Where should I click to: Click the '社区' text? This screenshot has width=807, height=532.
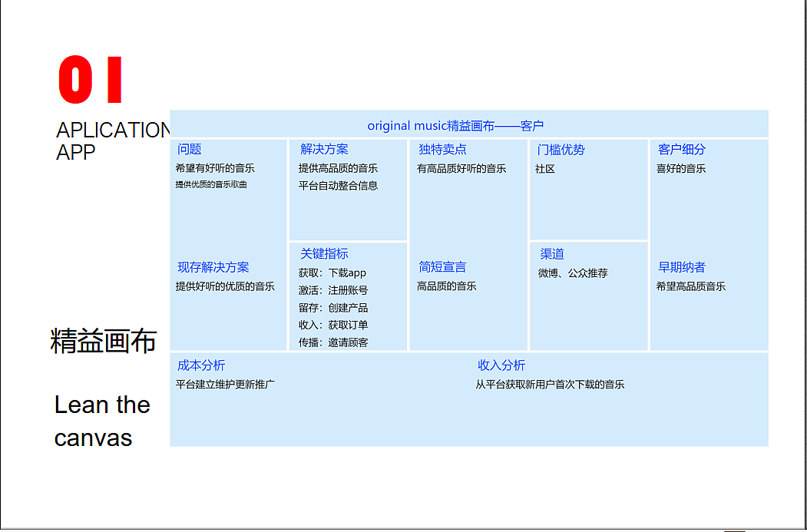click(x=545, y=169)
